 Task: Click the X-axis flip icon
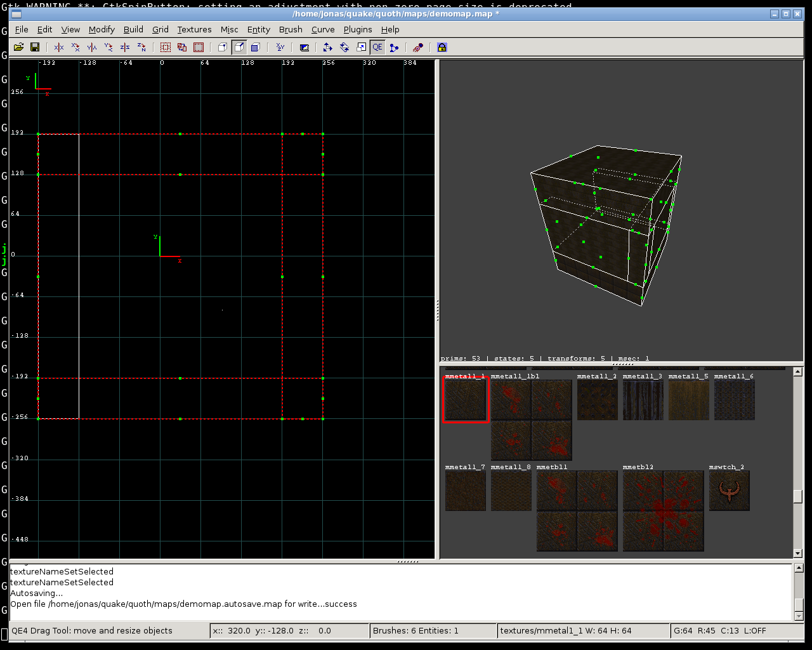click(x=59, y=47)
